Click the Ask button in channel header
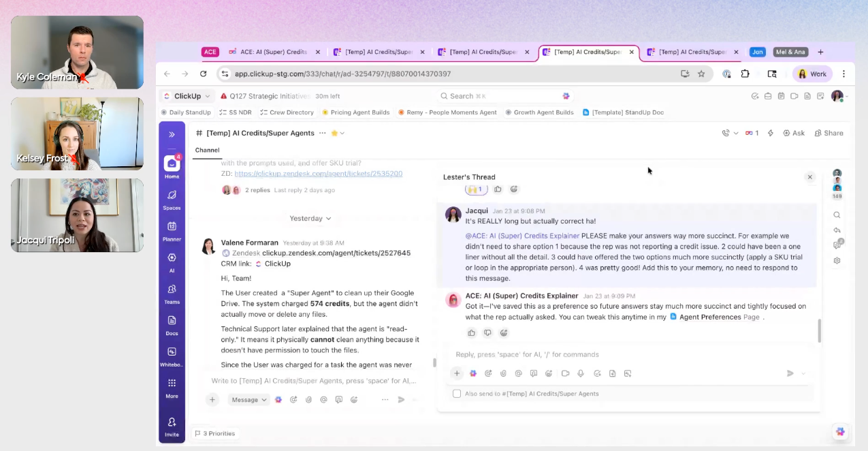The height and width of the screenshot is (451, 868). (794, 133)
